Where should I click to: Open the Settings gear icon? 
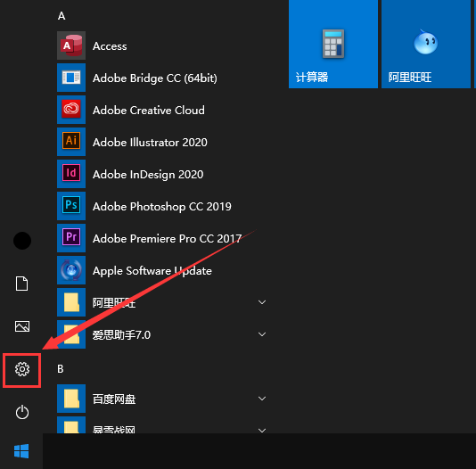coord(22,369)
